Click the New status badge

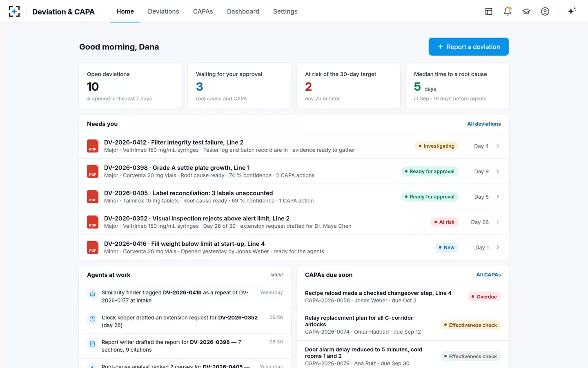tap(446, 247)
